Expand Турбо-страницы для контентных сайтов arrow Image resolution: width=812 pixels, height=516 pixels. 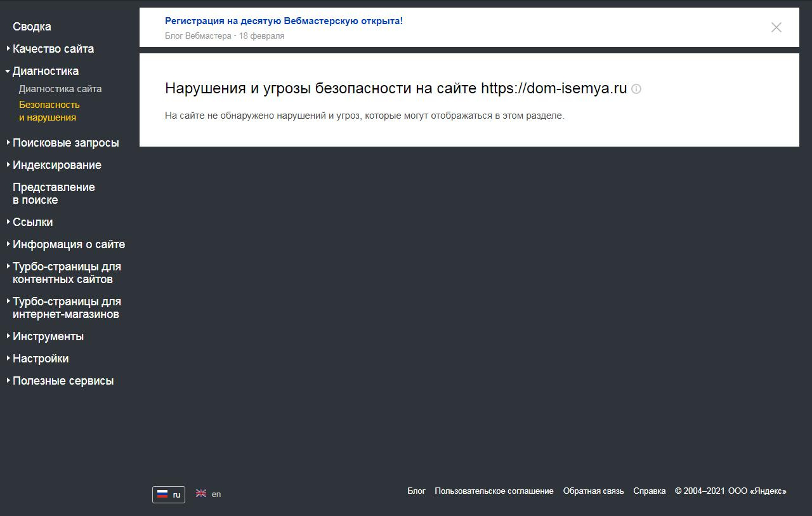pyautogui.click(x=8, y=266)
